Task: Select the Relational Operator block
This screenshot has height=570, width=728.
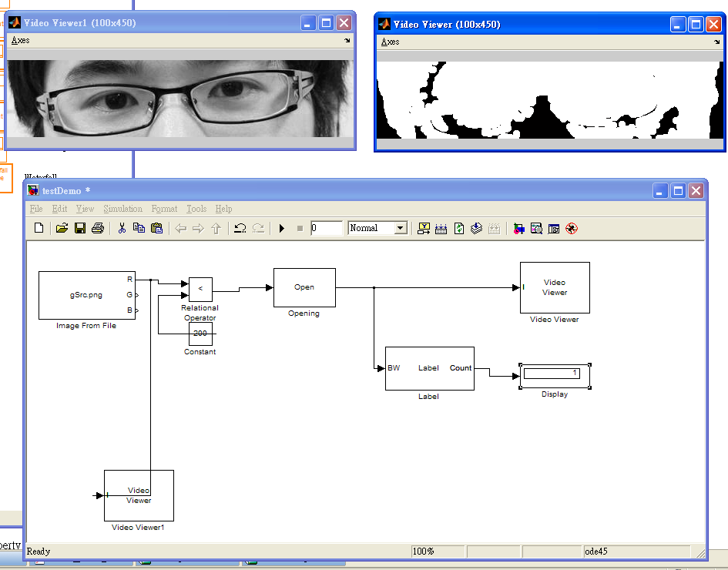Action: [200, 289]
